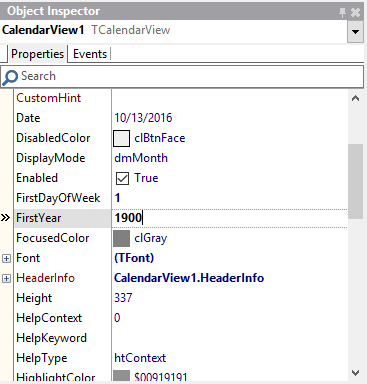Select the FocusedColor property name
367x384 pixels.
[x=53, y=238]
